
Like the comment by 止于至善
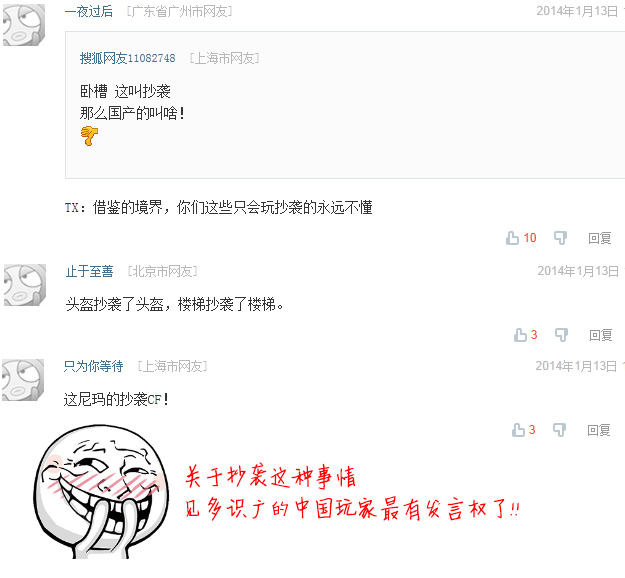pos(520,335)
